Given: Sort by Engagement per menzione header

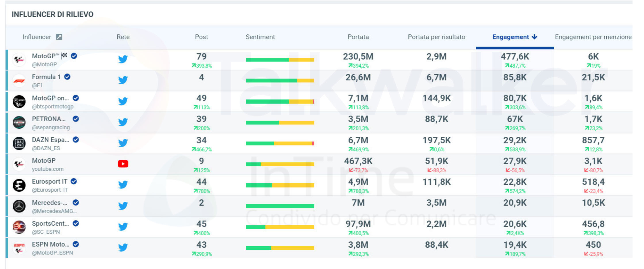Looking at the screenshot, I should tap(593, 37).
